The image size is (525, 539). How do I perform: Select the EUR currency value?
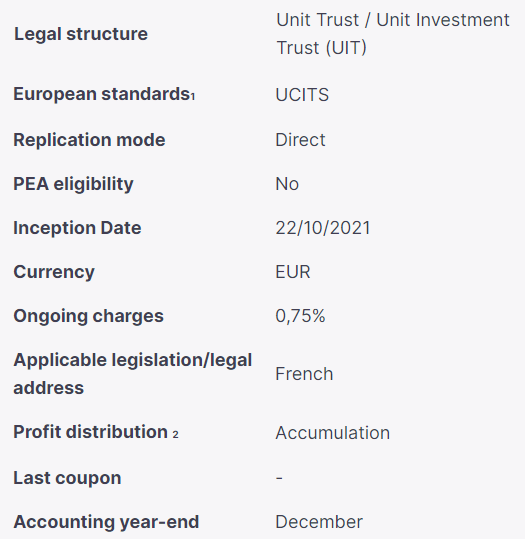(293, 272)
